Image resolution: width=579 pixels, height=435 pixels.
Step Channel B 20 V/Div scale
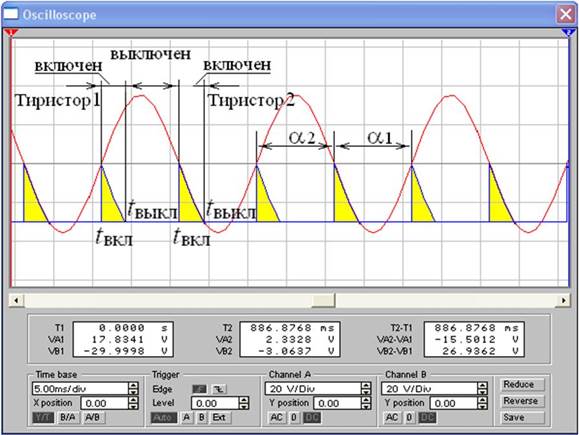click(482, 388)
